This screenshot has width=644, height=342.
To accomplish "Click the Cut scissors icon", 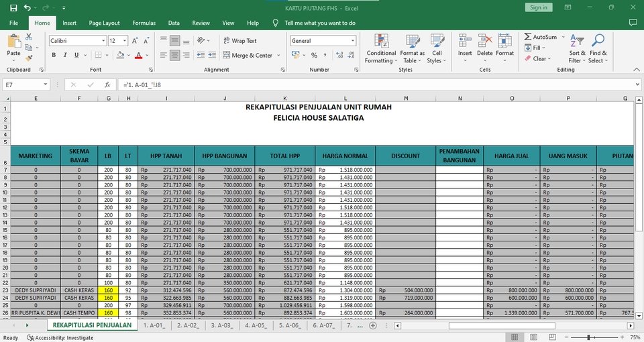I will coord(30,37).
